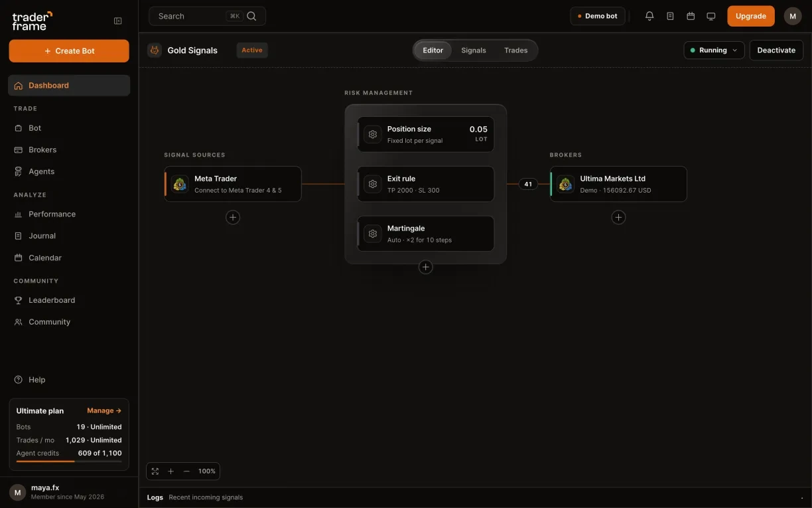The height and width of the screenshot is (508, 812).
Task: Click the 41 connection badge
Action: tap(528, 184)
